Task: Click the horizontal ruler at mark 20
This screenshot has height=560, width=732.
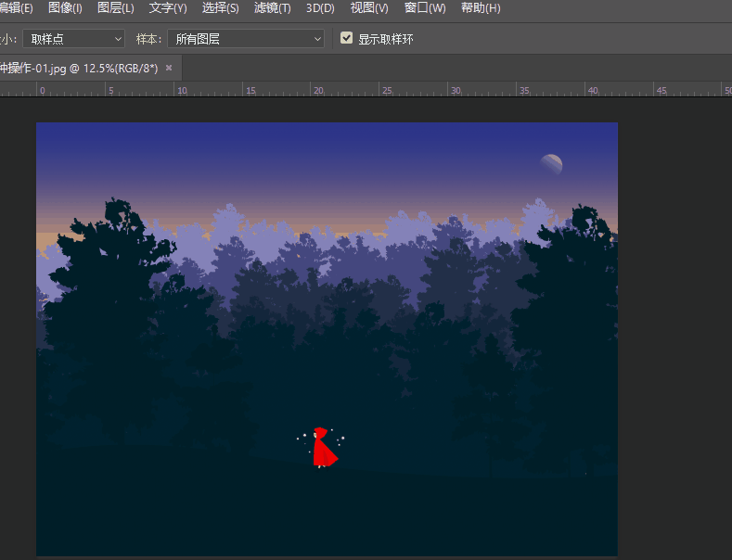Action: pos(318,91)
